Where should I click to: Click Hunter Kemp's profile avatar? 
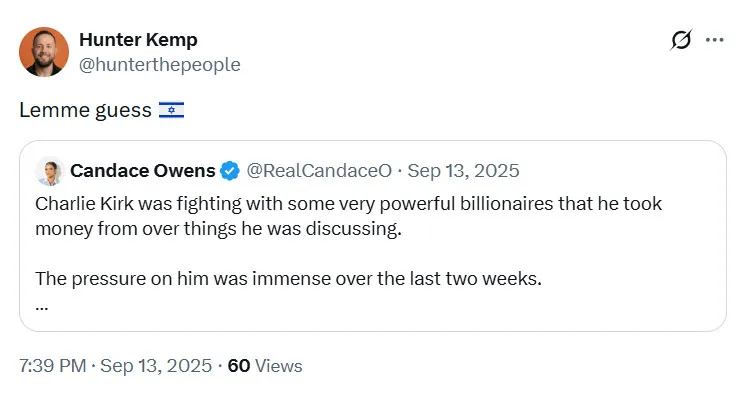pyautogui.click(x=44, y=52)
